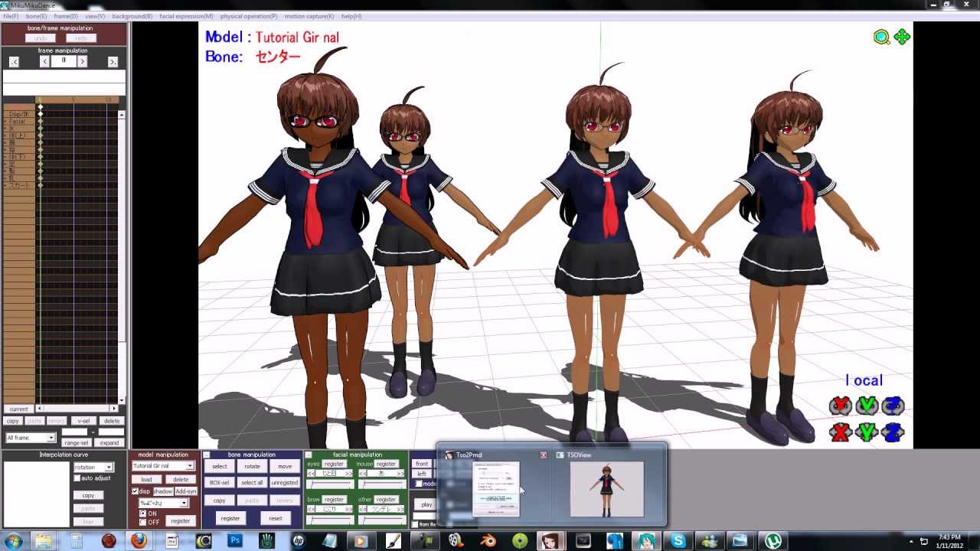This screenshot has height=551, width=980.
Task: Click mouse morph next arrow
Action: pos(400,474)
